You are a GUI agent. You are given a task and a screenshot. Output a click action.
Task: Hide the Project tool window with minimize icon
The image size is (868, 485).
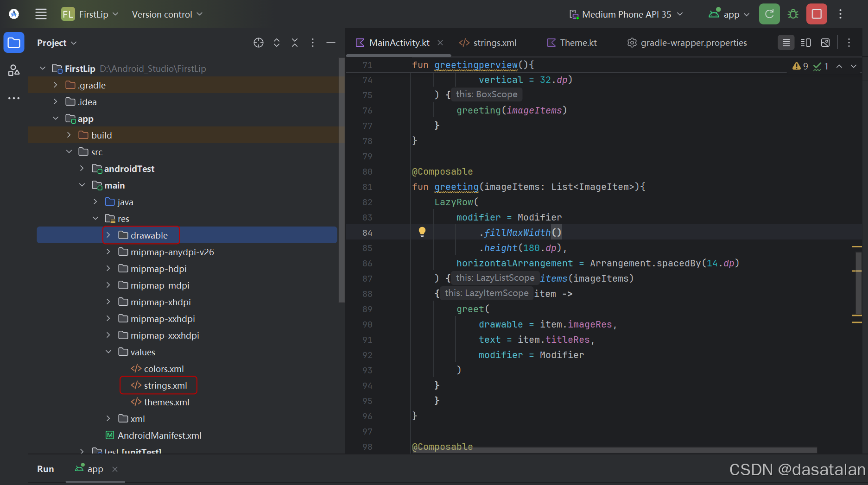point(331,43)
